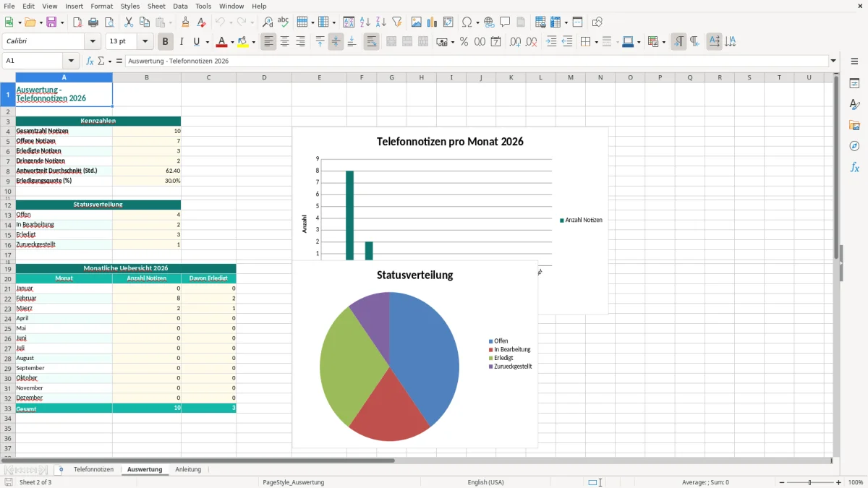Open the sidebar Styles panel icon

pos(854,104)
